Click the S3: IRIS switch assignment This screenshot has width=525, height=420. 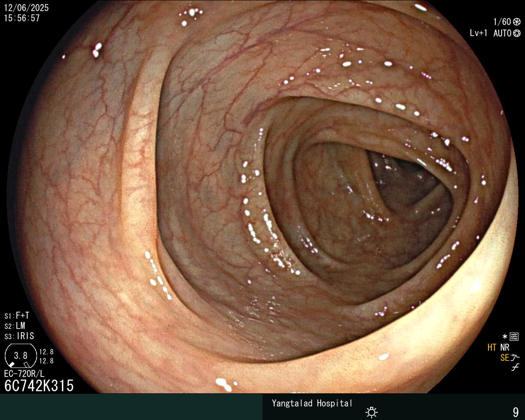click(x=19, y=336)
